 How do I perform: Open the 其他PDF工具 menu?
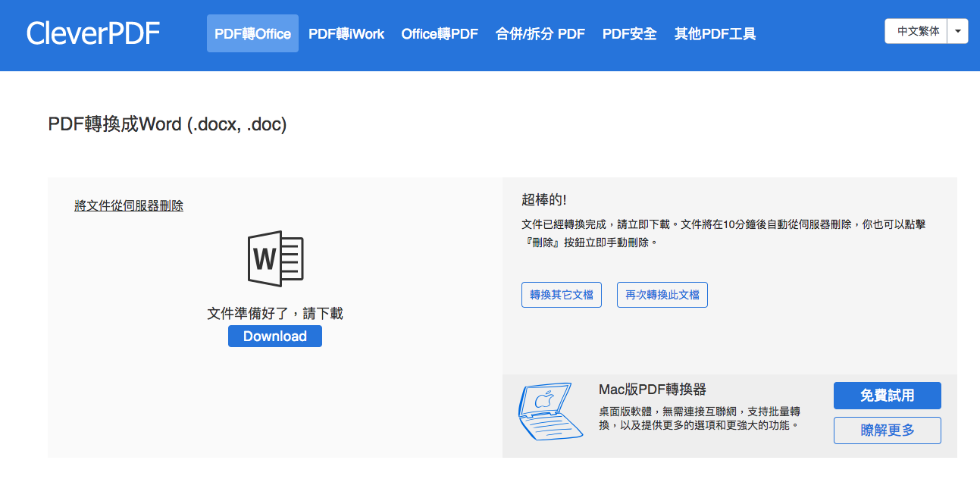715,33
